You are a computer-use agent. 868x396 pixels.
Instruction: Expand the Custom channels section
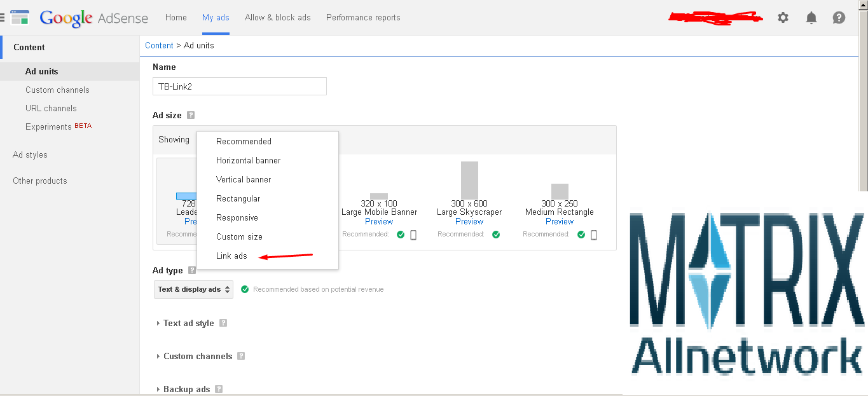197,356
